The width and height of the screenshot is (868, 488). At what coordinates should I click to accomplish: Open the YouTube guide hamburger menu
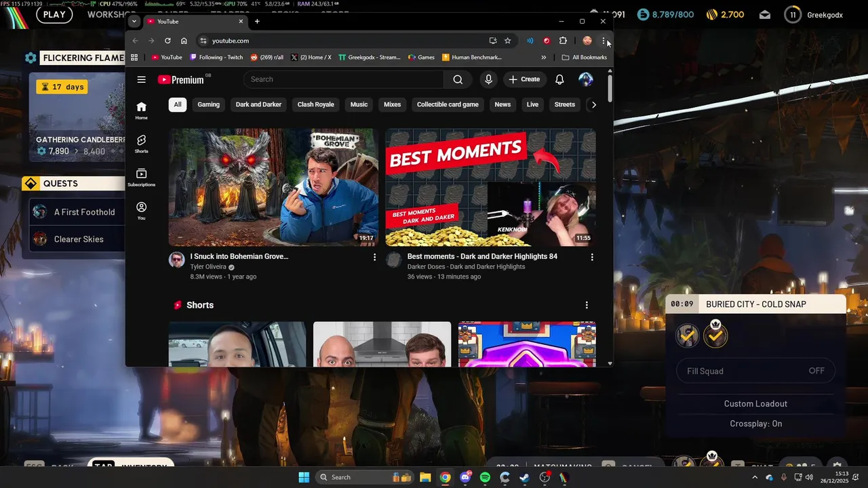coord(141,79)
